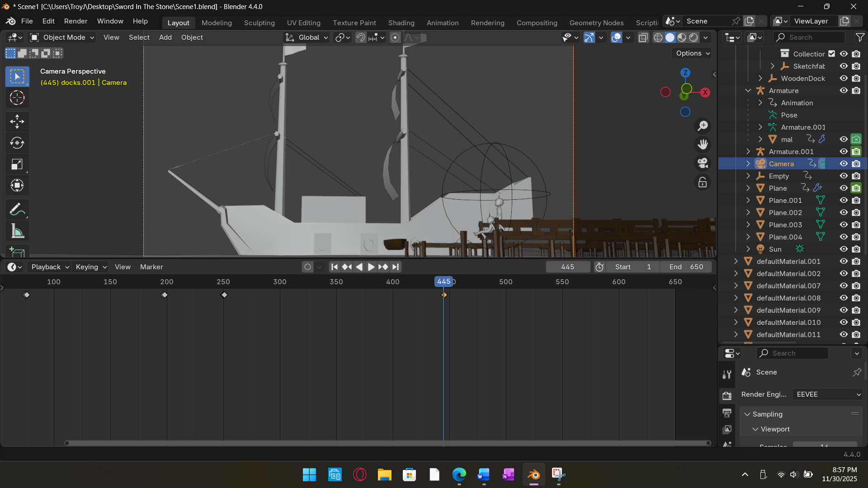
Task: Toggle auto keying record button
Action: coord(308,267)
